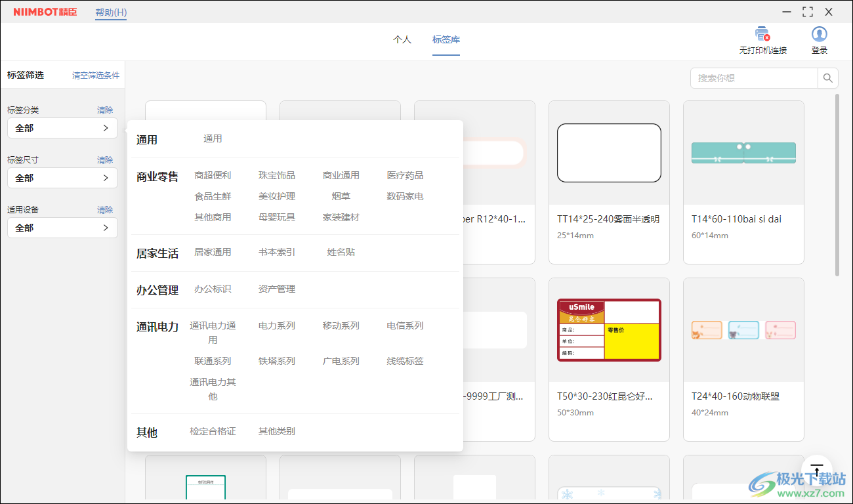Select 电力系列 category
This screenshot has width=853, height=504.
point(277,325)
